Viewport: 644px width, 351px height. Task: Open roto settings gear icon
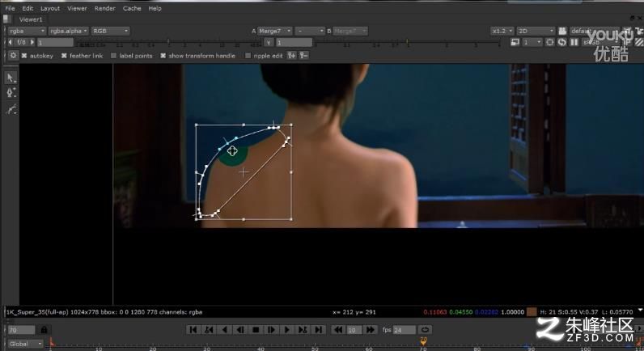click(13, 55)
